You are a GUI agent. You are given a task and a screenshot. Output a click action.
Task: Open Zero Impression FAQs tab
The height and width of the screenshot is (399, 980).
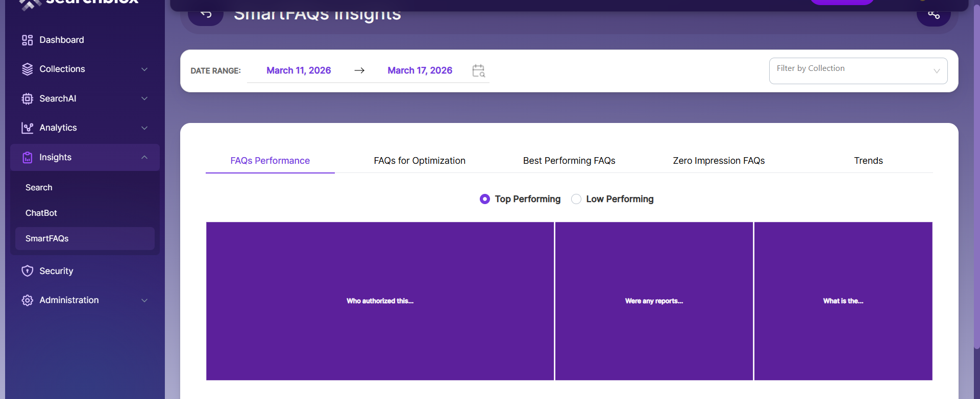point(719,161)
